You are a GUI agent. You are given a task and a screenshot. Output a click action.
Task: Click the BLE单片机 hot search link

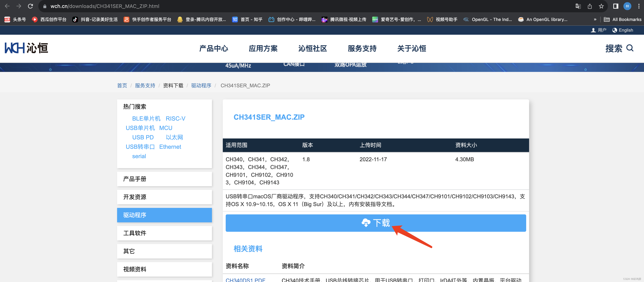pyautogui.click(x=146, y=119)
